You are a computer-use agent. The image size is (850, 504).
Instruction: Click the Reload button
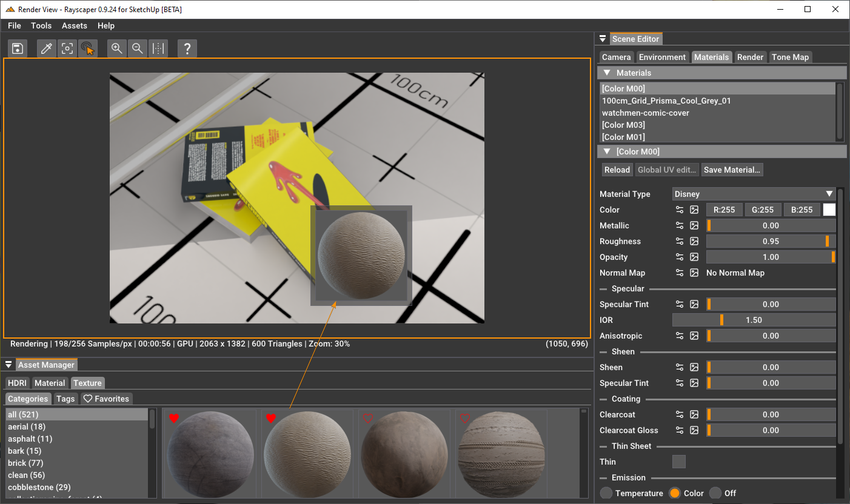click(x=617, y=170)
